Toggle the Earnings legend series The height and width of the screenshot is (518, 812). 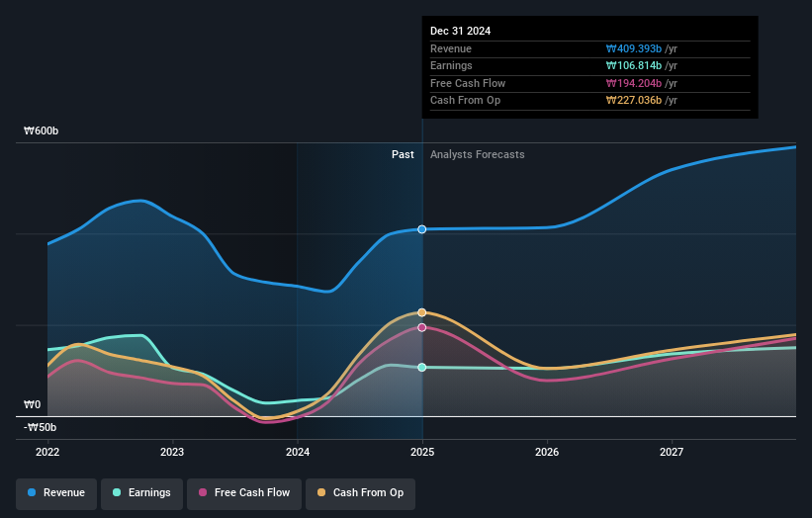(141, 493)
